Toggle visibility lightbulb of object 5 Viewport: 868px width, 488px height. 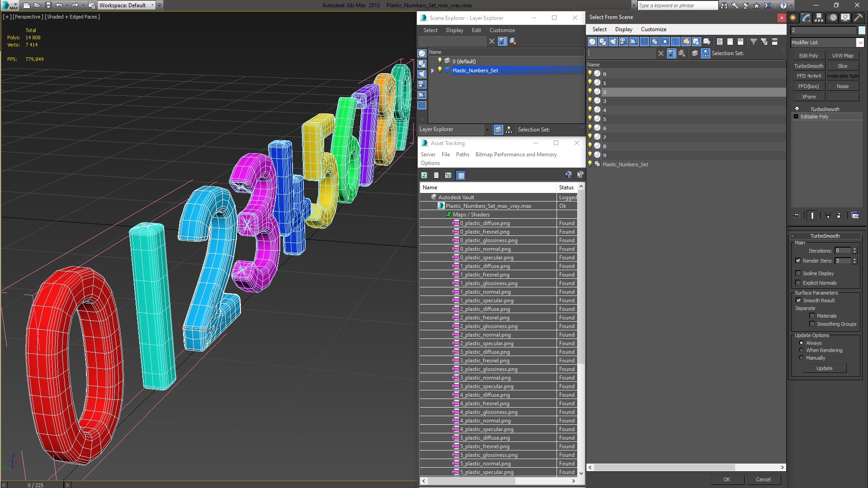click(x=590, y=119)
